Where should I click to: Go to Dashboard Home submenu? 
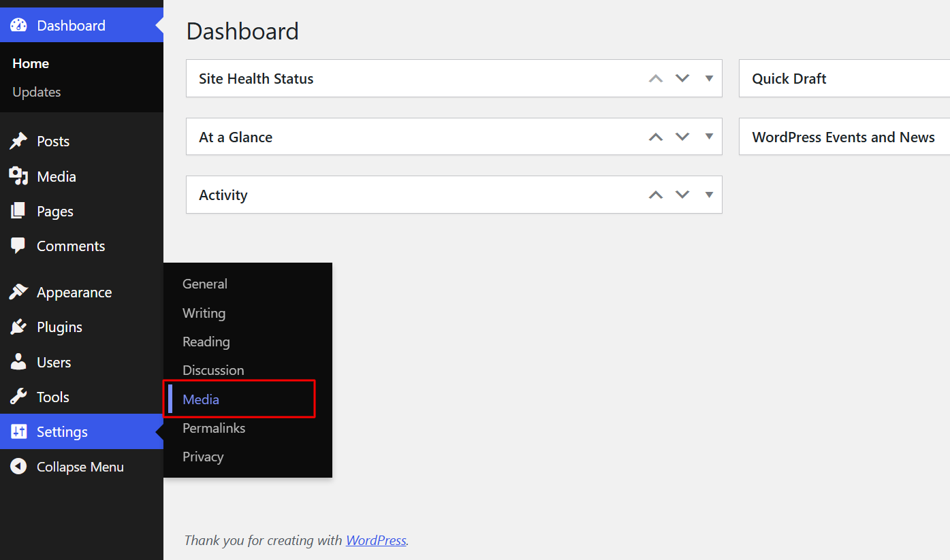click(x=31, y=63)
